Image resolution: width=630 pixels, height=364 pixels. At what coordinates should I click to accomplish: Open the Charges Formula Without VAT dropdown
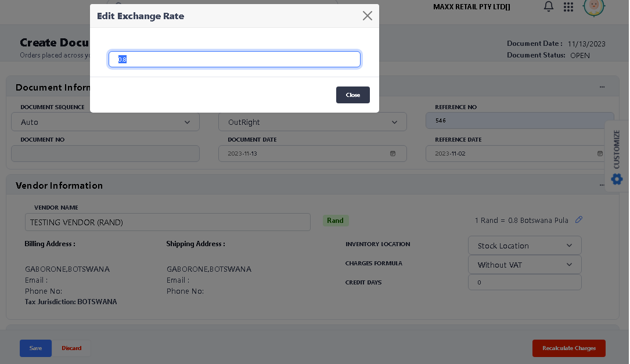[524, 265]
